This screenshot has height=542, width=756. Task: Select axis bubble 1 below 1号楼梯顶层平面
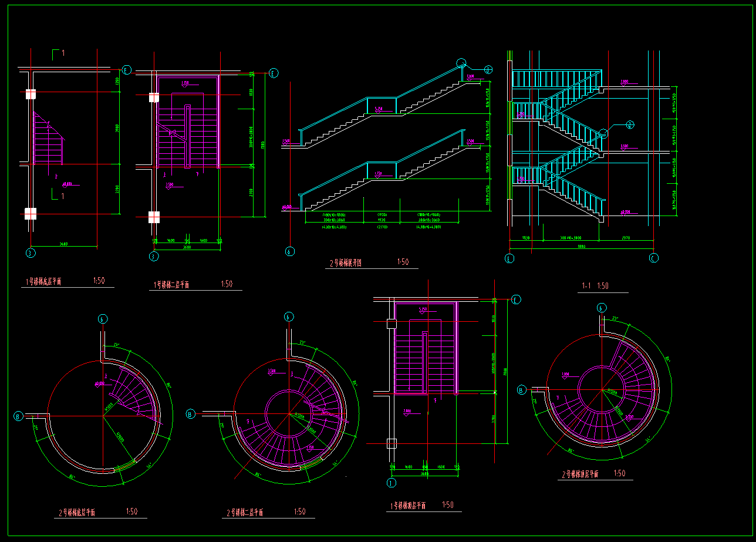(391, 483)
